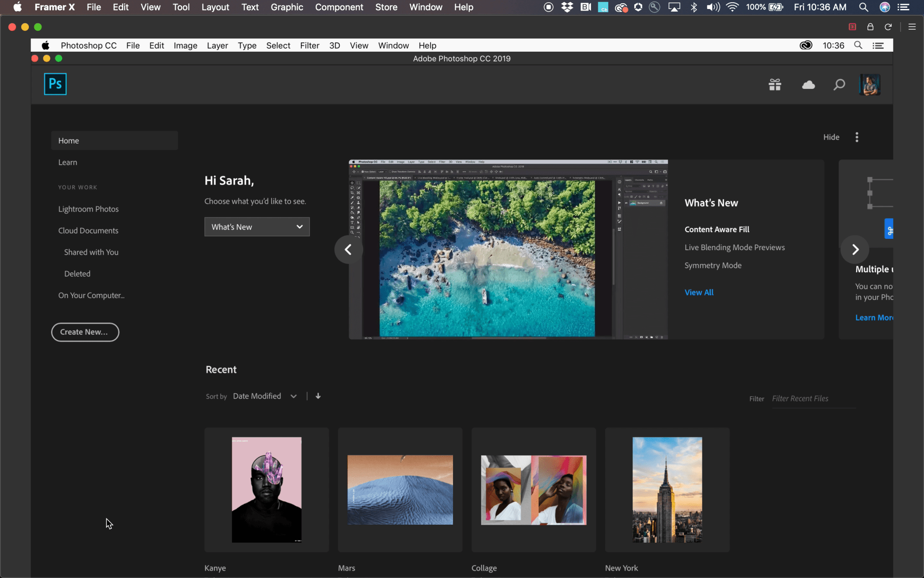Reverse sort order with the down arrow
Screen dimensions: 924x578
318,396
